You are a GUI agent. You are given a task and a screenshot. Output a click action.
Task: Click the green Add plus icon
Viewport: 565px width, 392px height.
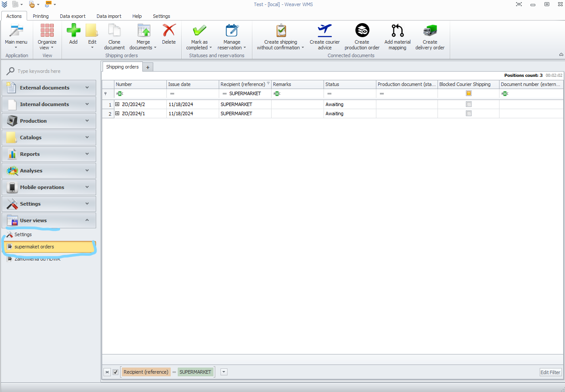point(73,31)
